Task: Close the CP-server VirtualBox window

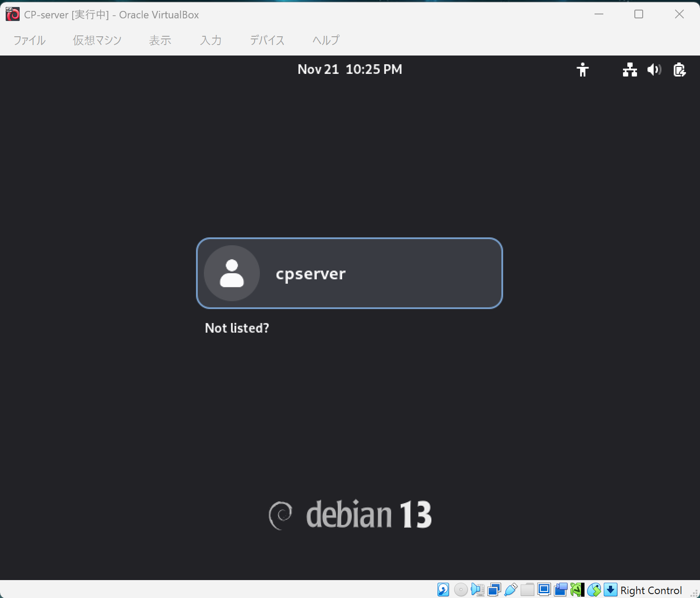Action: pyautogui.click(x=679, y=14)
